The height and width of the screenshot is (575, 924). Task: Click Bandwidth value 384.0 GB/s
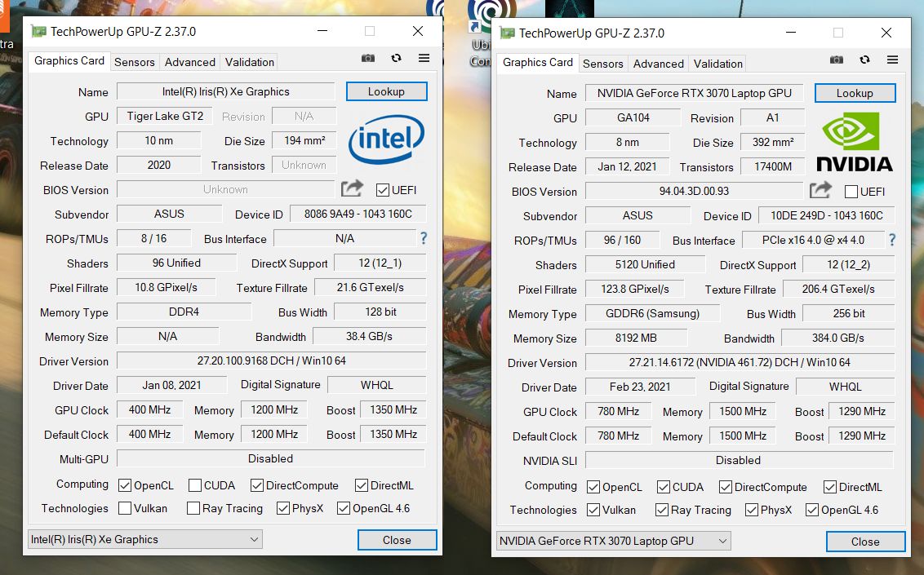[838, 338]
